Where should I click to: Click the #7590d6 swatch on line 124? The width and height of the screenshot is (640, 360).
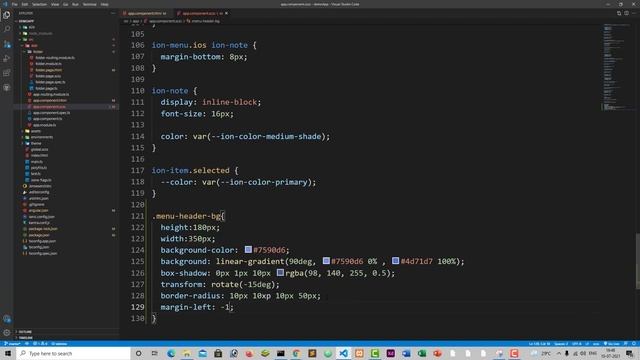click(x=248, y=249)
